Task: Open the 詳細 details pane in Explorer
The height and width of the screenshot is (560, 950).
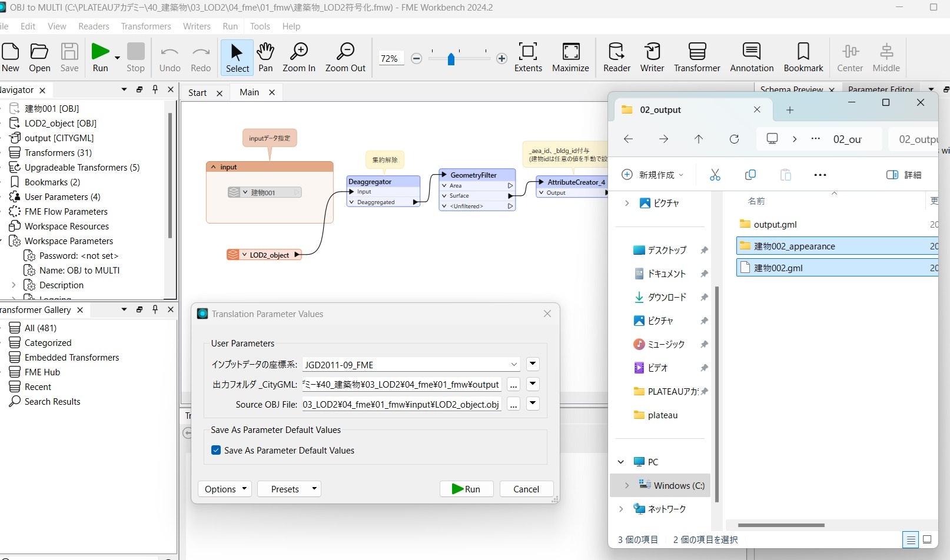Action: (x=904, y=175)
